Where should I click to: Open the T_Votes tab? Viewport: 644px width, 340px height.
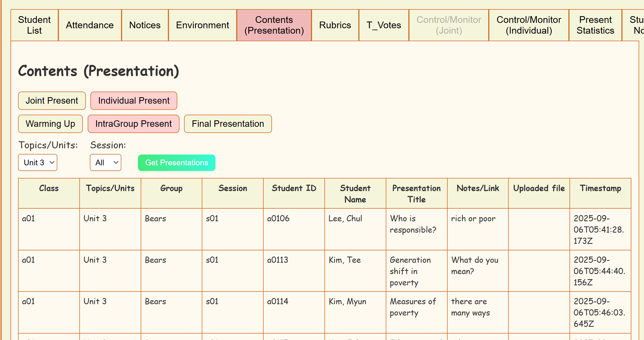tap(384, 25)
